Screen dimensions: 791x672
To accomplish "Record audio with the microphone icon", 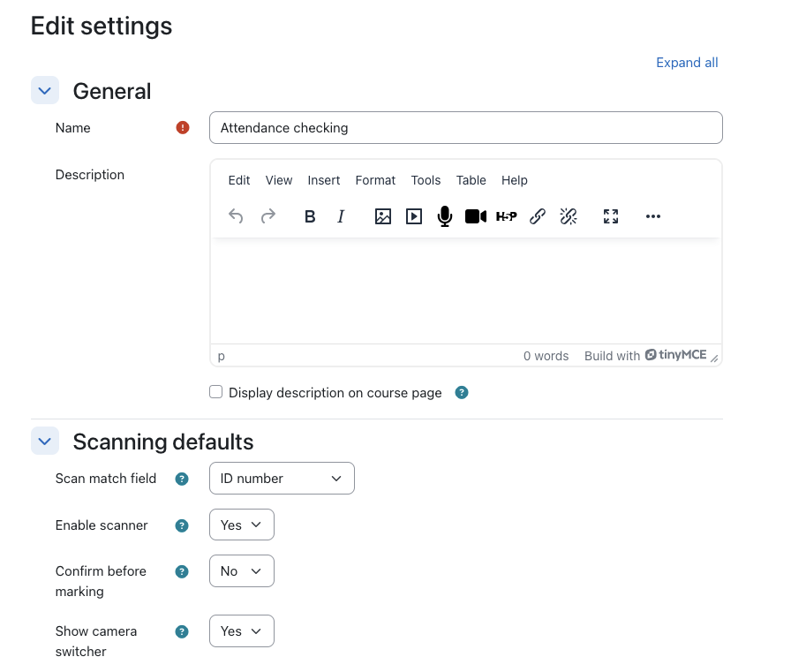I will click(445, 216).
